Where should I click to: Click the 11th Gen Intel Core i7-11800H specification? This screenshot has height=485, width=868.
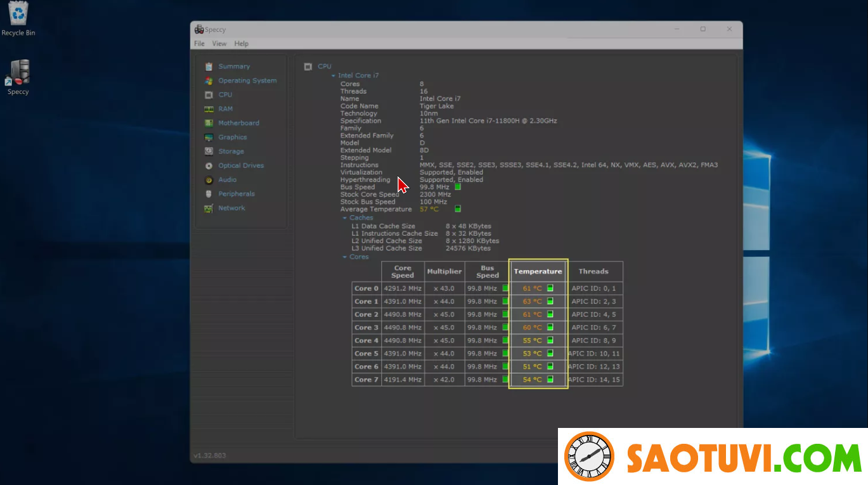[488, 121]
